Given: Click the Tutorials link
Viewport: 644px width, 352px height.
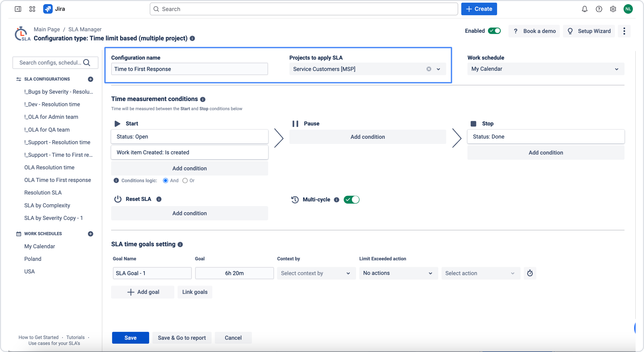Looking at the screenshot, I should [x=75, y=337].
